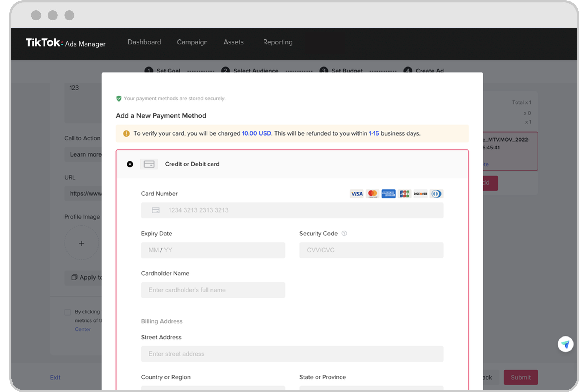Click the Visa card icon
588x392 pixels.
coord(356,193)
